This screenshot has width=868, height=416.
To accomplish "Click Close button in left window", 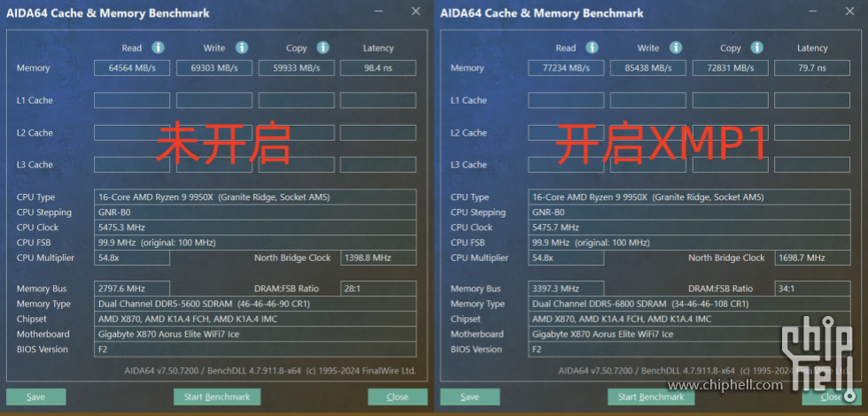I will click(398, 397).
